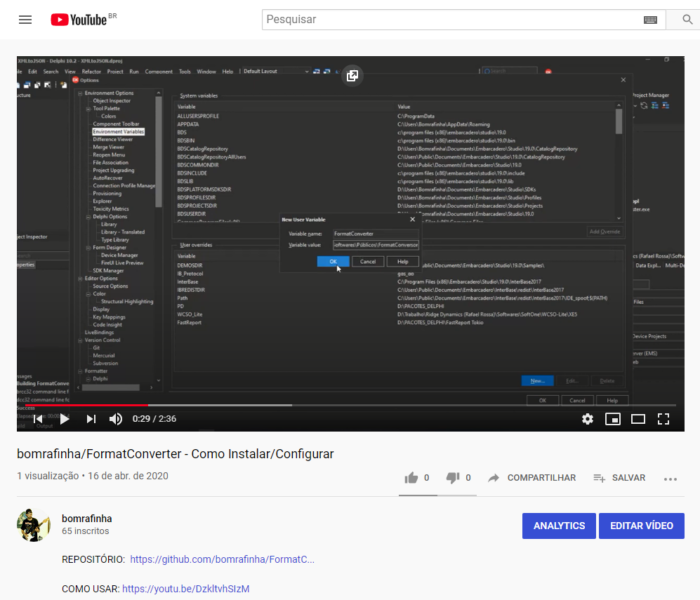
Task: Collapse the Editor Options tree node
Action: 80,279
